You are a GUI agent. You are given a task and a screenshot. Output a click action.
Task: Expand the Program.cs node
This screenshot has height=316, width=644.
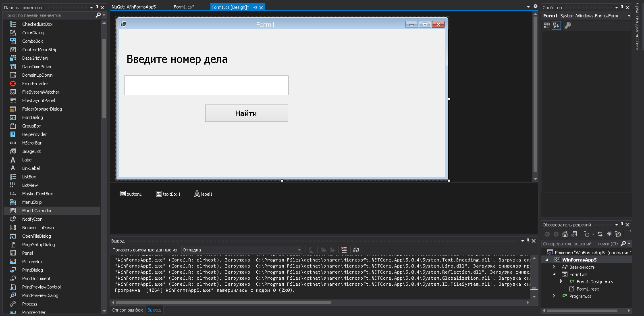click(554, 296)
